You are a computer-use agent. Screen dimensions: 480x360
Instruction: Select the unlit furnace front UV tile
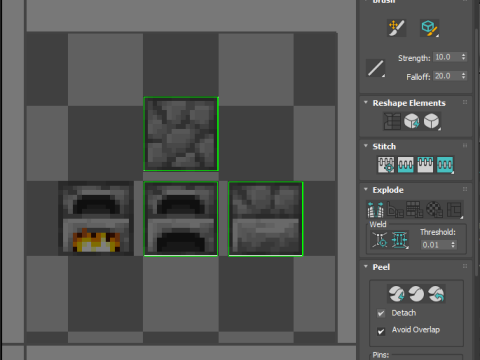coord(181,219)
